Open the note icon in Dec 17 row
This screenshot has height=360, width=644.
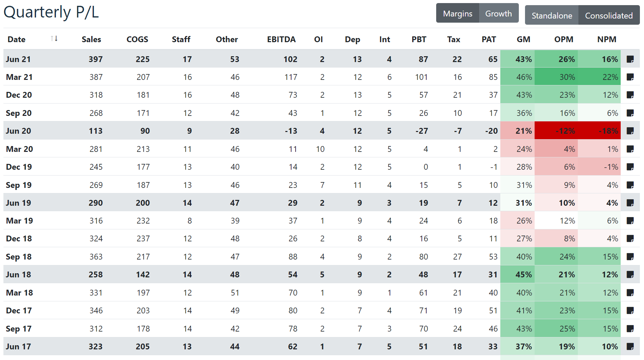[x=630, y=311]
